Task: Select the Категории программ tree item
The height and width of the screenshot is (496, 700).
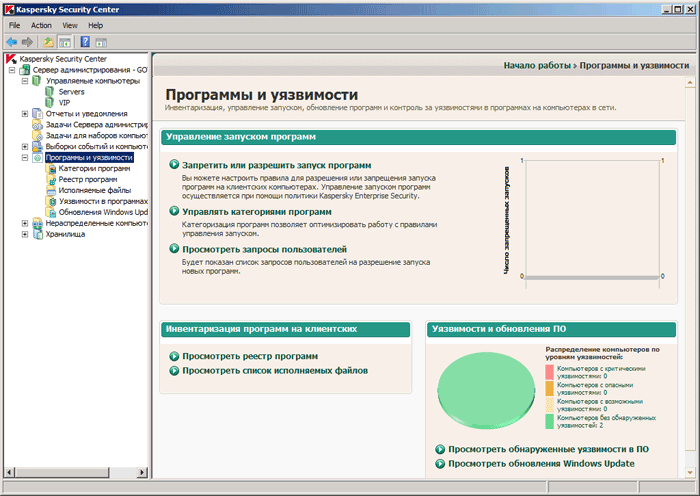Action: (x=94, y=168)
